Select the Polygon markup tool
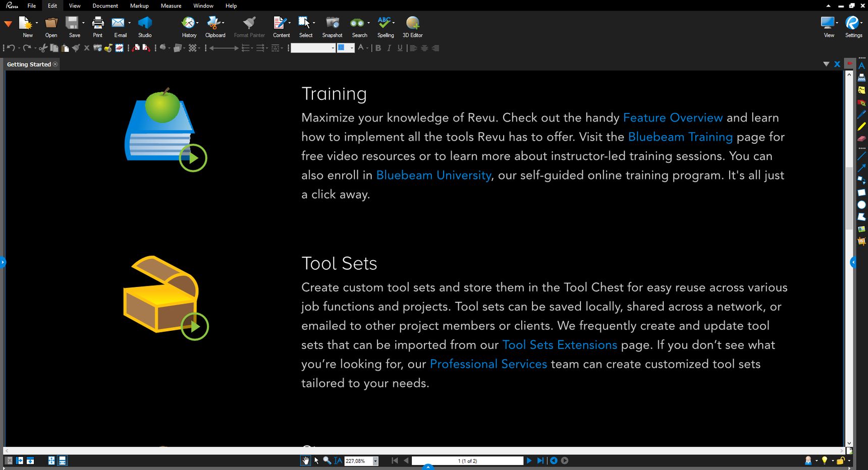Image resolution: width=868 pixels, height=470 pixels. [861, 217]
